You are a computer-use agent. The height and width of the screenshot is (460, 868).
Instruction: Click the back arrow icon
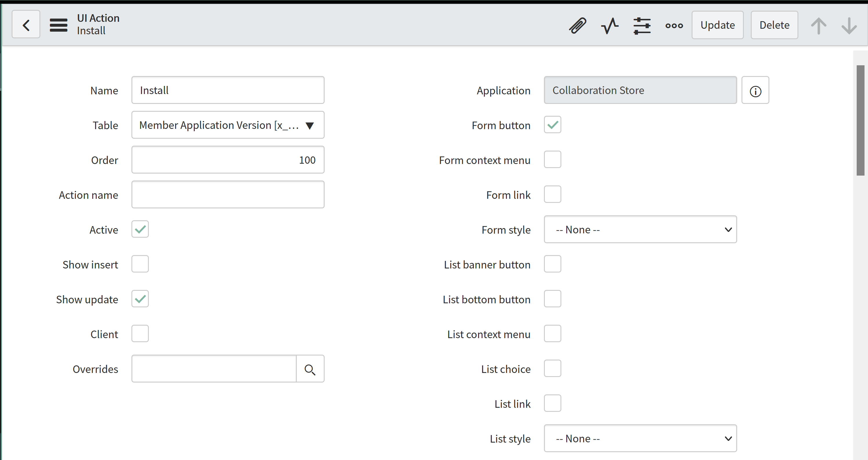click(x=26, y=25)
